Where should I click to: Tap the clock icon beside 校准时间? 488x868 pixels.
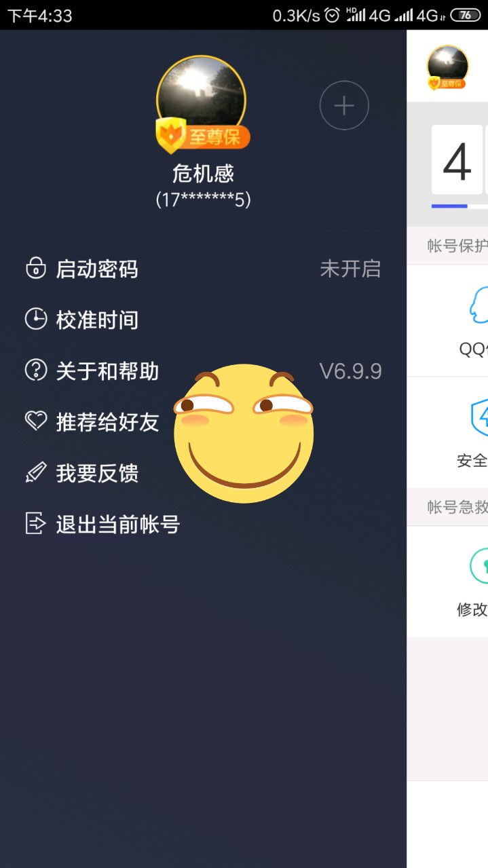point(35,319)
